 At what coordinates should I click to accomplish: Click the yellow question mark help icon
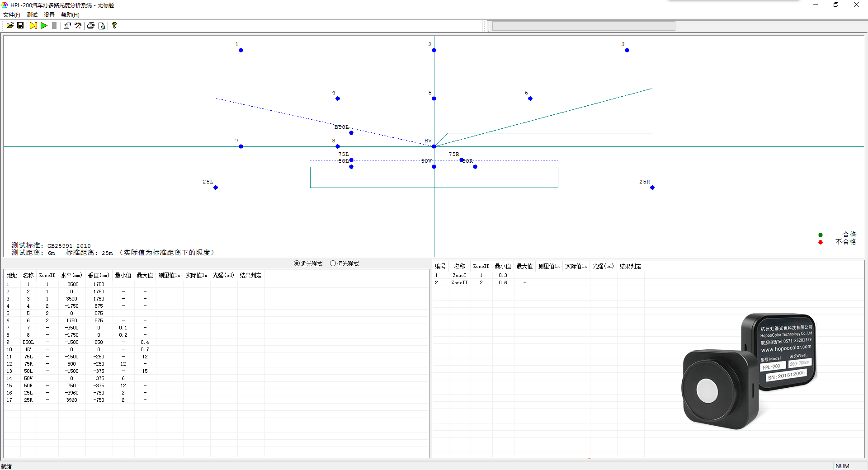point(114,26)
